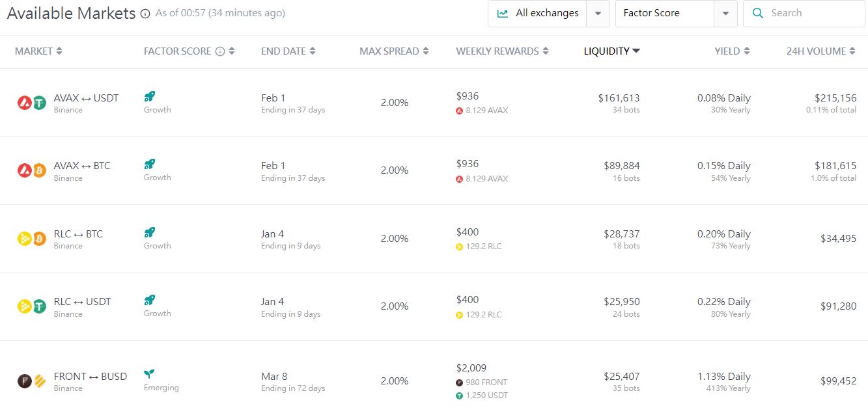Click the Emerging sprout icon for FRONT ↔ BUSD
868x415 pixels.
click(x=150, y=374)
